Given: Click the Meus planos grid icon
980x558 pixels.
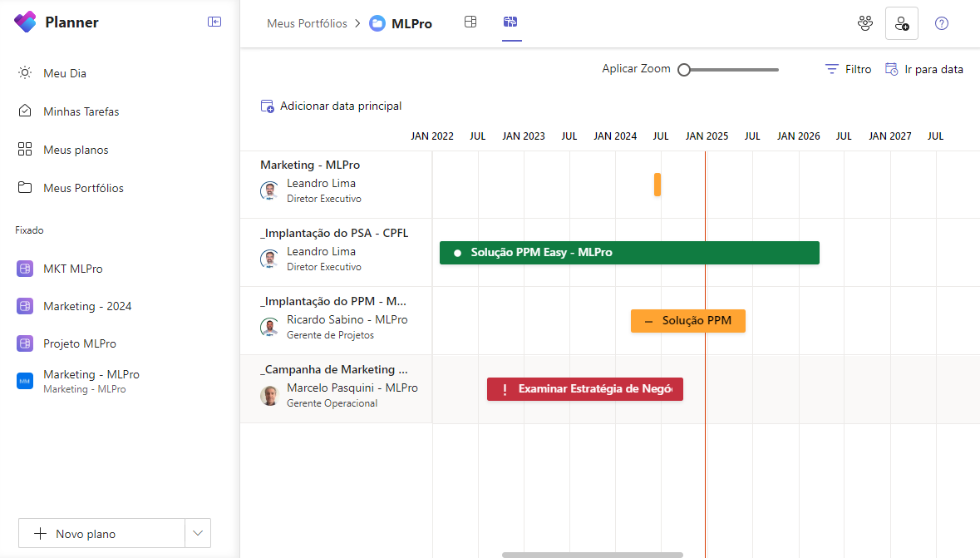Looking at the screenshot, I should click(24, 150).
